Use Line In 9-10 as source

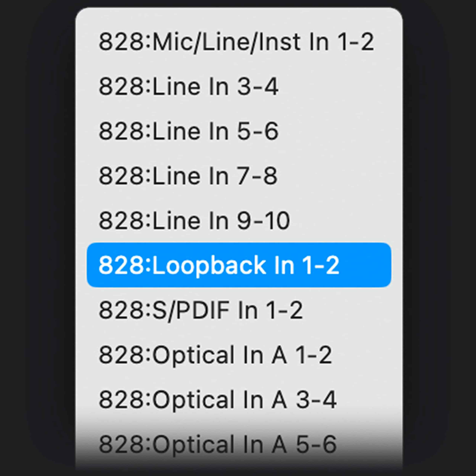(194, 221)
